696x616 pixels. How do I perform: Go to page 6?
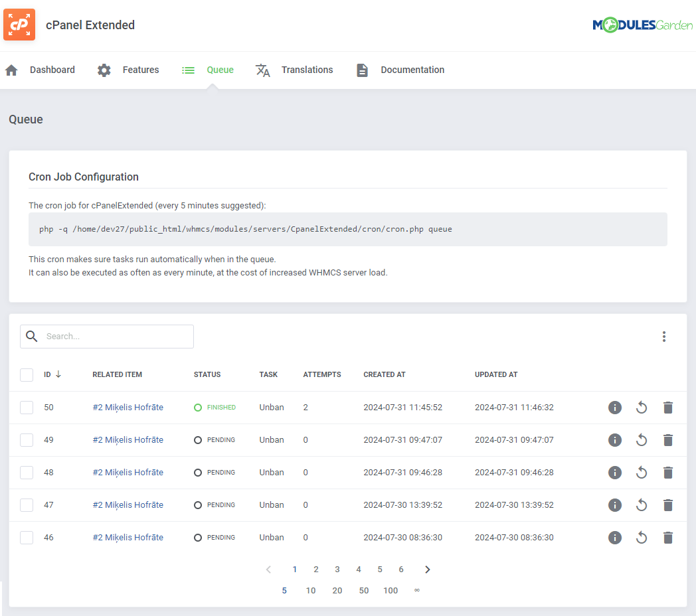(x=401, y=570)
